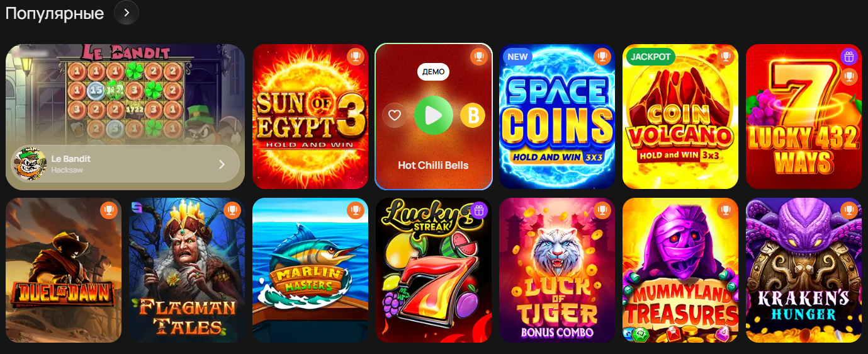
Task: Open the Hot Chilli Bells title link
Action: click(x=433, y=165)
